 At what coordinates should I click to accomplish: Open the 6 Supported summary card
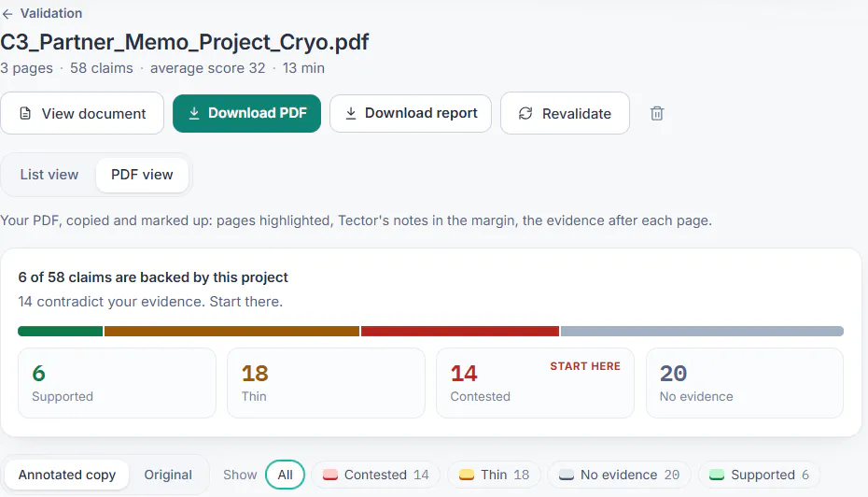click(x=117, y=383)
